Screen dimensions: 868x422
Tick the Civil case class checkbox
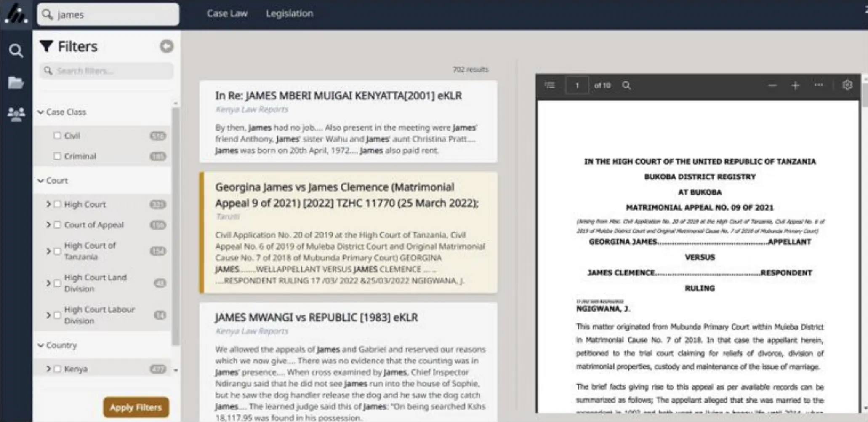(x=57, y=135)
